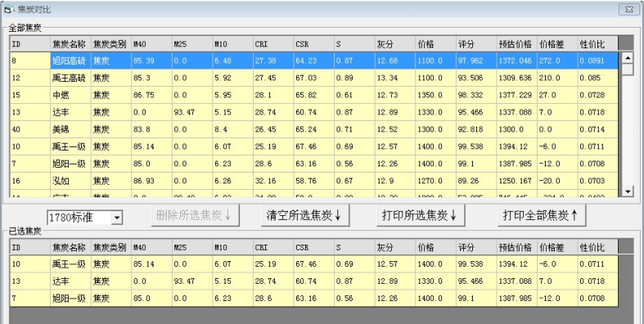Select the 美锦 row
The height and width of the screenshot is (324, 644).
click(314, 130)
